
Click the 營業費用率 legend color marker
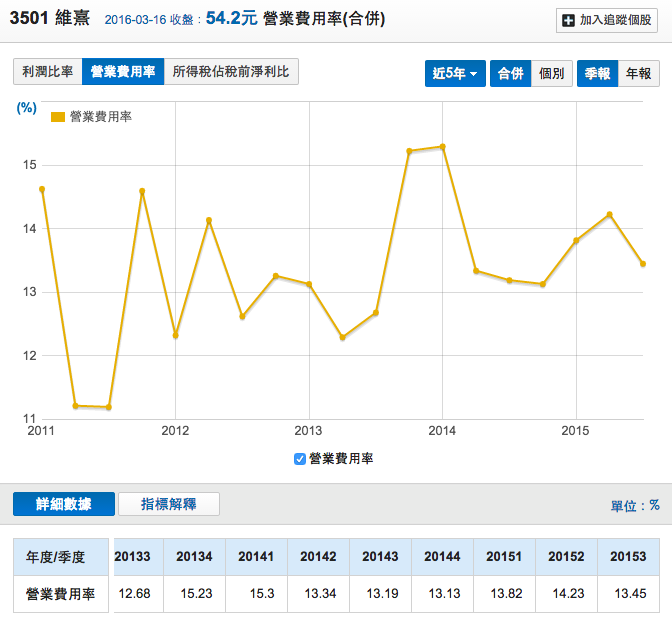pyautogui.click(x=58, y=117)
